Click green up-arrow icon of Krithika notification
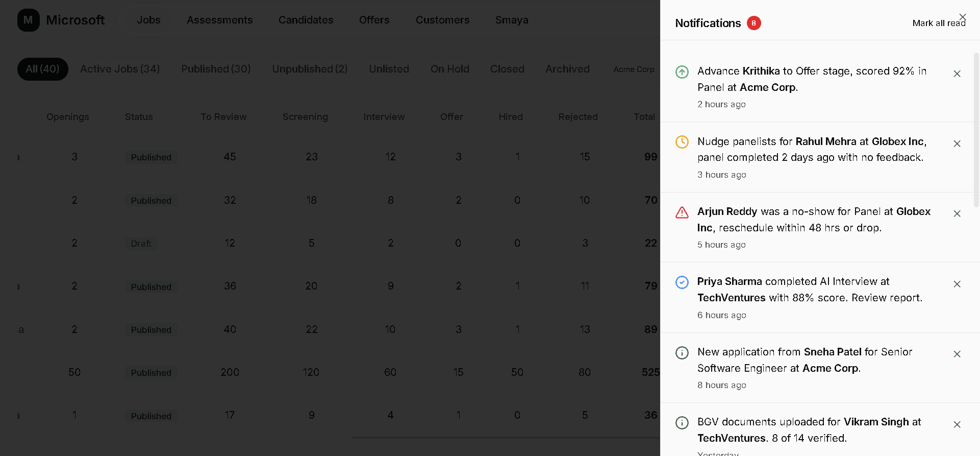 (x=682, y=71)
